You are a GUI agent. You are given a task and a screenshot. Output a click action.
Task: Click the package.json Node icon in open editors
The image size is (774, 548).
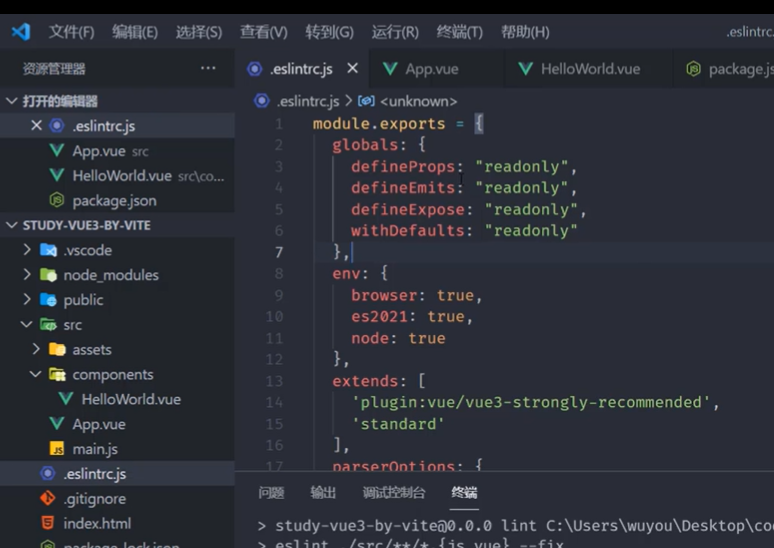pos(57,200)
